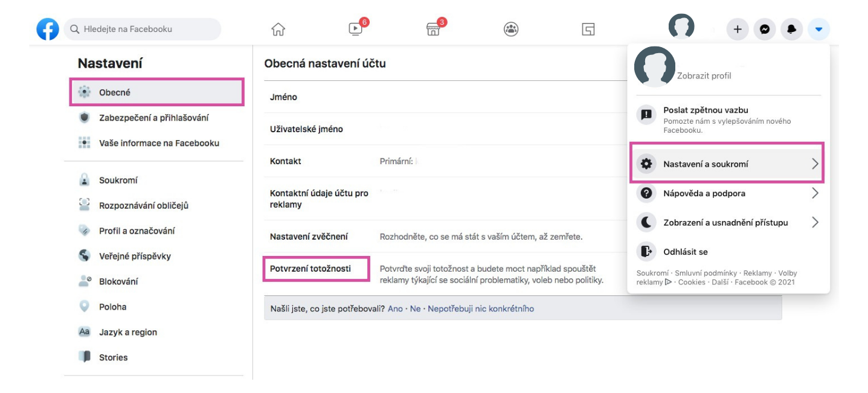Image resolution: width=868 pixels, height=393 pixels.
Task: Click the Ano feedback link
Action: click(395, 308)
